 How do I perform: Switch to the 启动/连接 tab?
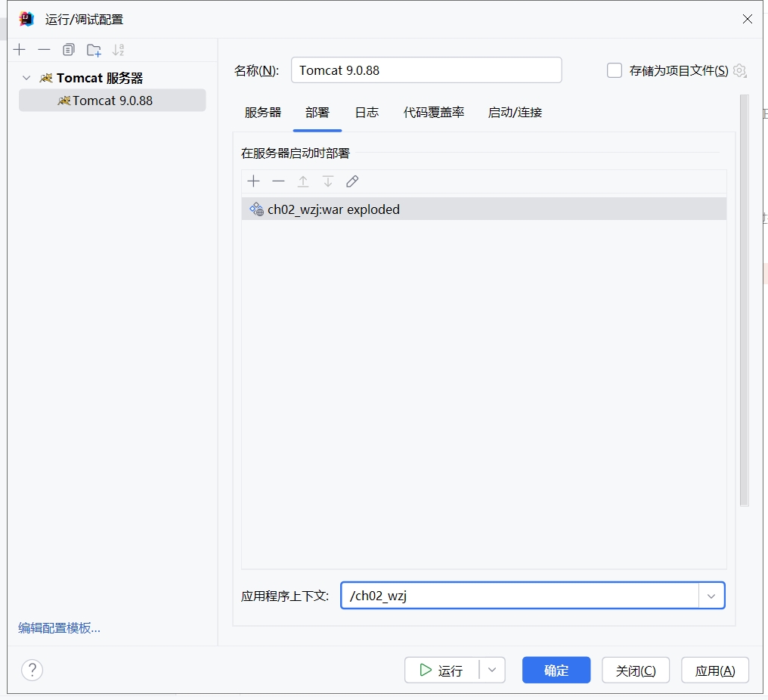click(x=515, y=113)
